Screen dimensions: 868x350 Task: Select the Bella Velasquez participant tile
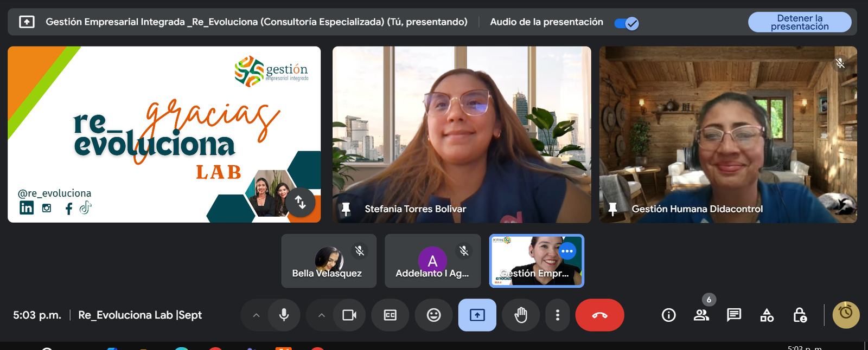pos(329,261)
